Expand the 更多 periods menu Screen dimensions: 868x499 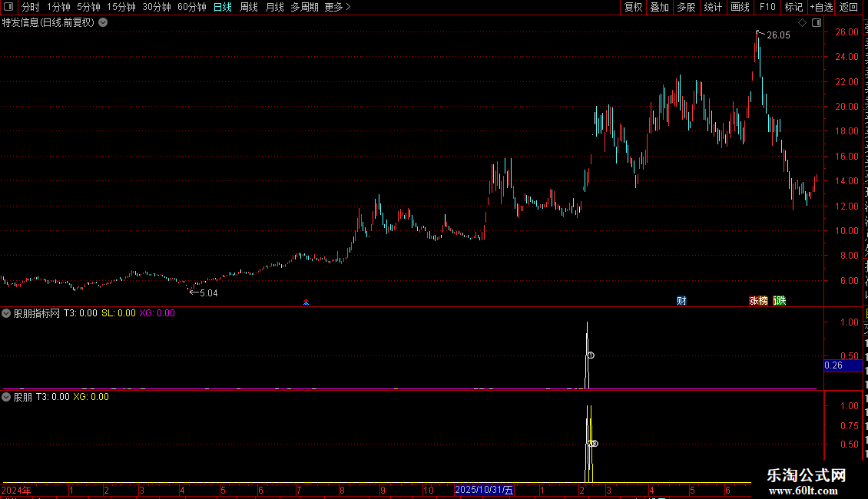337,7
